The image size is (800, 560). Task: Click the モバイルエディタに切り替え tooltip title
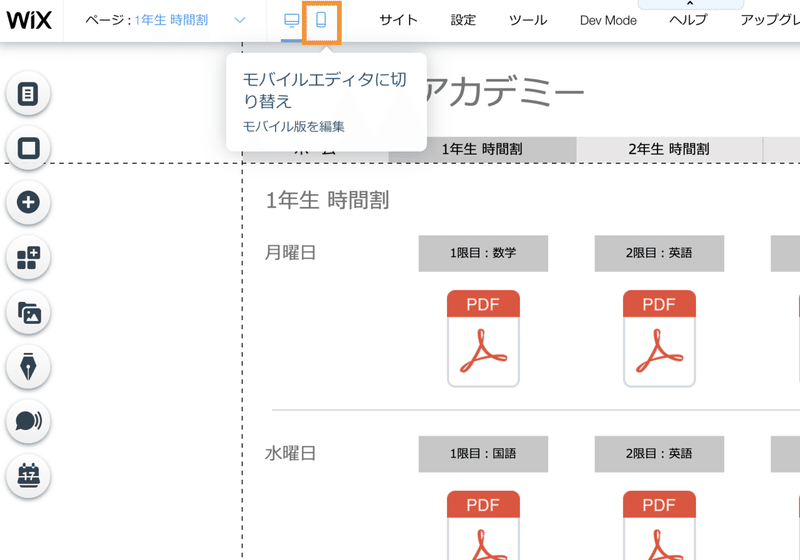pos(324,90)
